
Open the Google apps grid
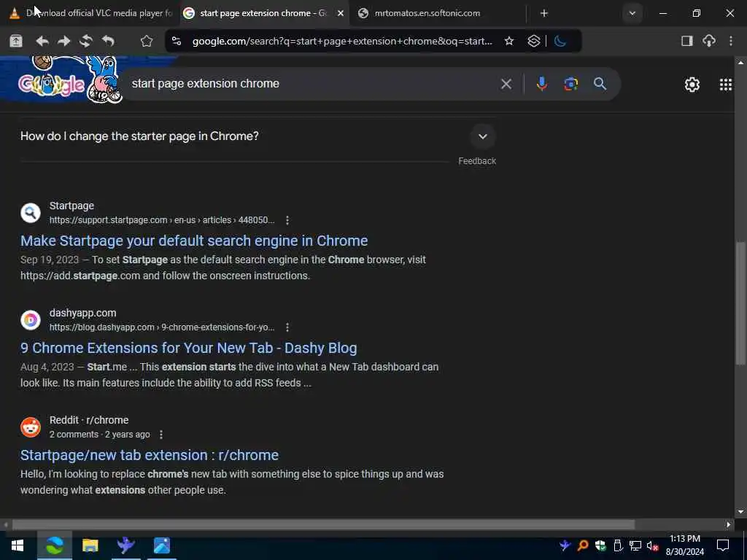coord(726,85)
